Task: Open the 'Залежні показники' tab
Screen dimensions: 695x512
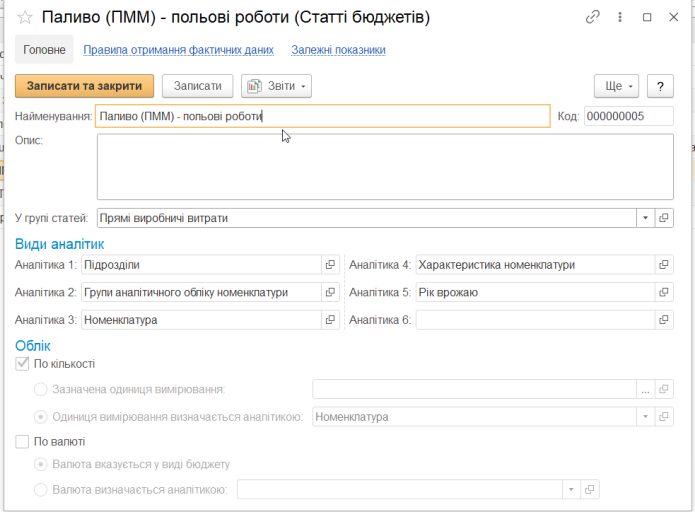Action: click(x=338, y=50)
